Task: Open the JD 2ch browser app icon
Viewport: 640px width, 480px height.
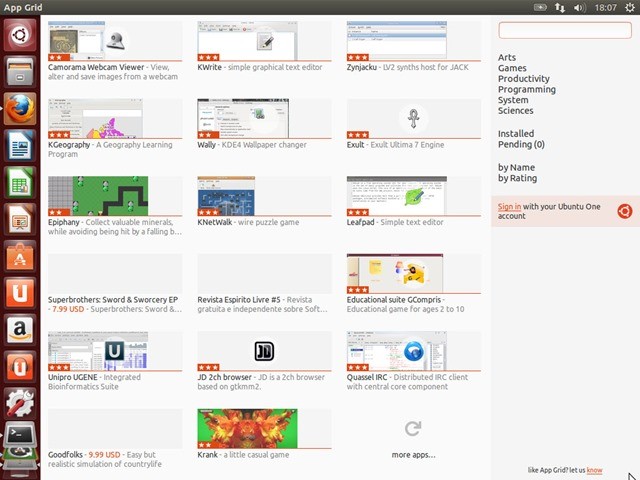Action: click(264, 351)
